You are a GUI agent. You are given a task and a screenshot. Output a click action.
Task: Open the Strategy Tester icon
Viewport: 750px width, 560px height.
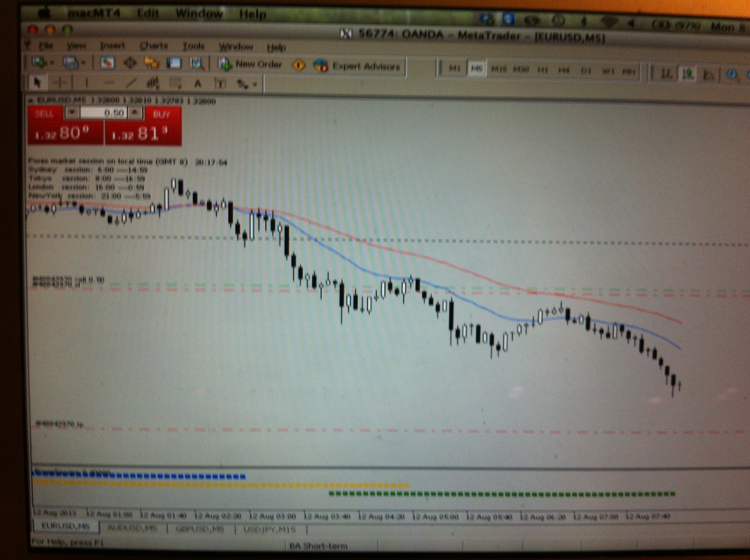click(197, 64)
